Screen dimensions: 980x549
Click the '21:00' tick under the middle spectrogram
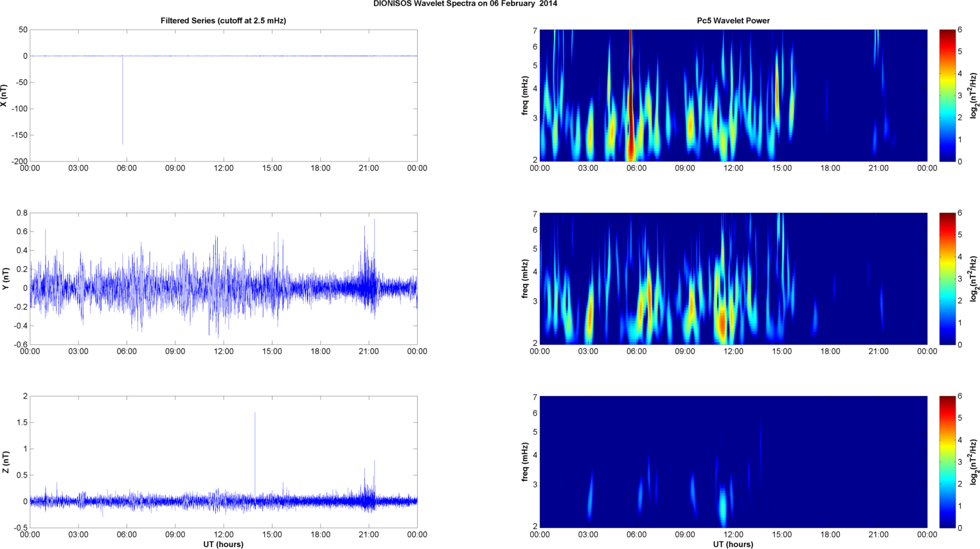click(878, 352)
